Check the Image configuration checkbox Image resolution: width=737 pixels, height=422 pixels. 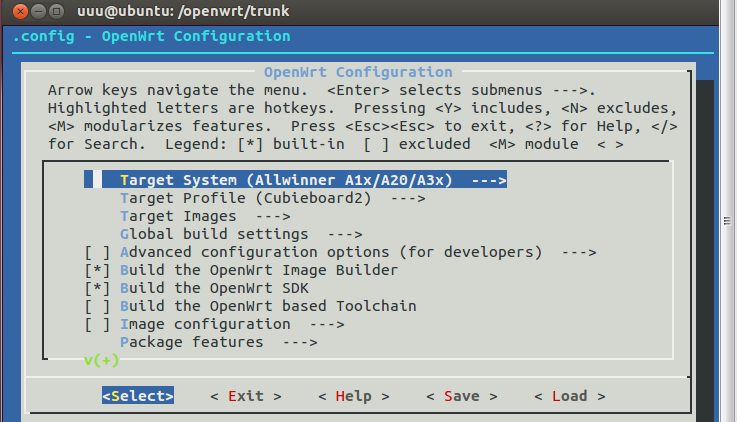[x=97, y=324]
